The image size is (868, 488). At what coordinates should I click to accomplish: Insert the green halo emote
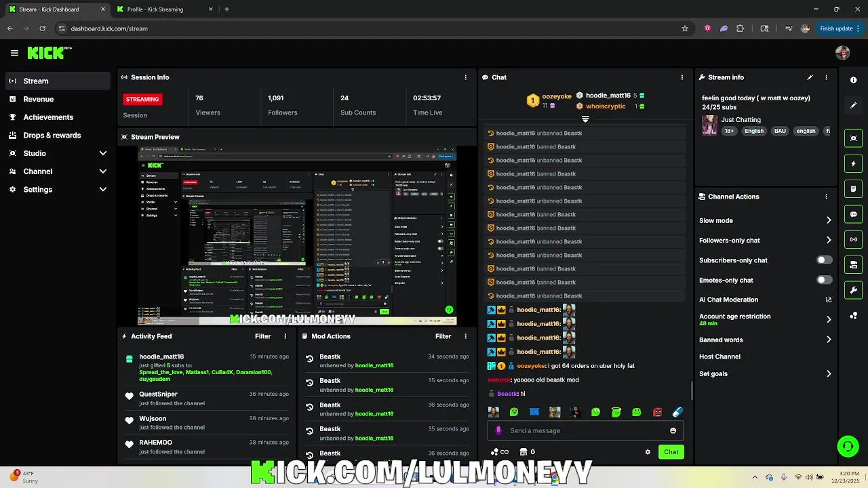pyautogui.click(x=616, y=412)
